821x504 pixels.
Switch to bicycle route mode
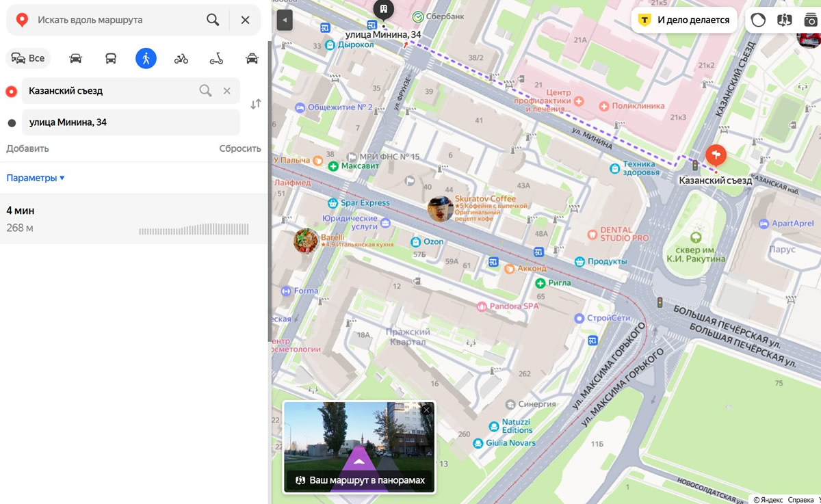coord(181,58)
